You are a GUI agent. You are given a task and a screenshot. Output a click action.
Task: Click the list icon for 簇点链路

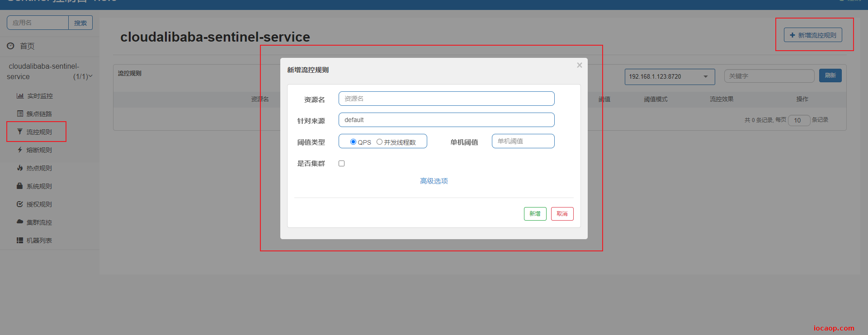[x=20, y=113]
